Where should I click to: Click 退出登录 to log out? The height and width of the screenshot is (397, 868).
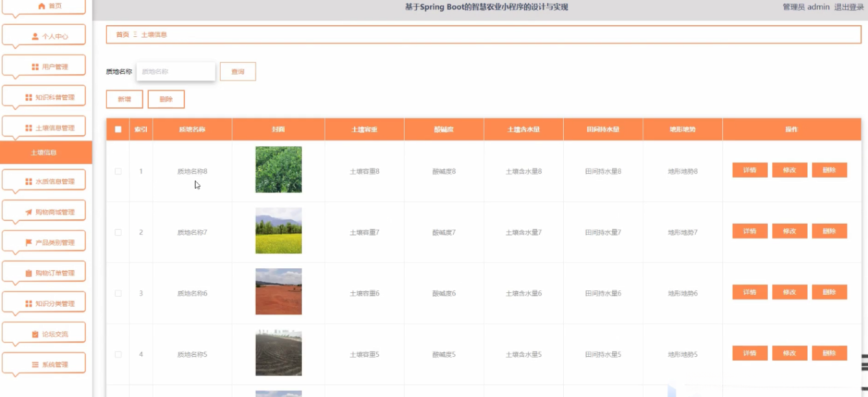(x=849, y=7)
